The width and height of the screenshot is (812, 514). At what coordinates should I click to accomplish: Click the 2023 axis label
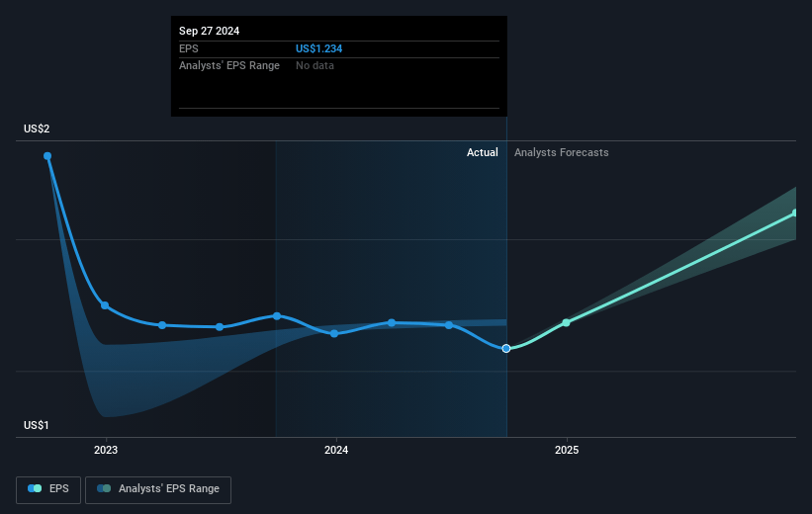point(106,450)
